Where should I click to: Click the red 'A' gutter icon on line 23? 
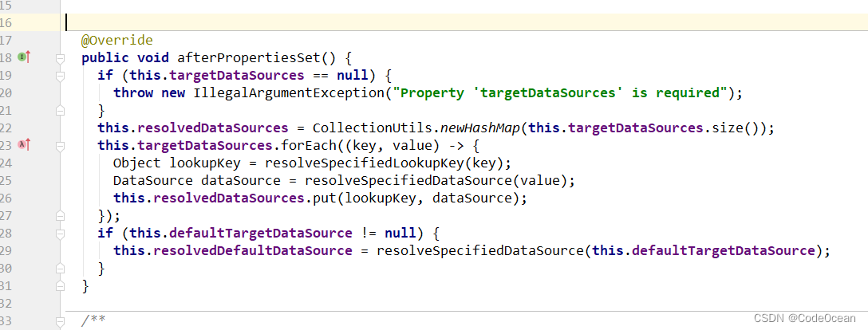coord(21,144)
